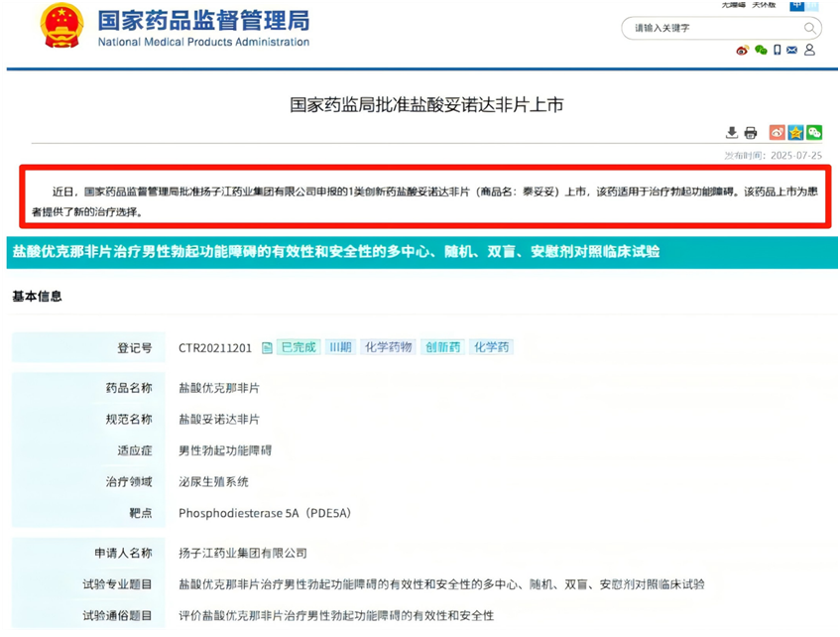The height and width of the screenshot is (637, 840).
Task: Click the blue mail envelope icon
Action: point(791,51)
